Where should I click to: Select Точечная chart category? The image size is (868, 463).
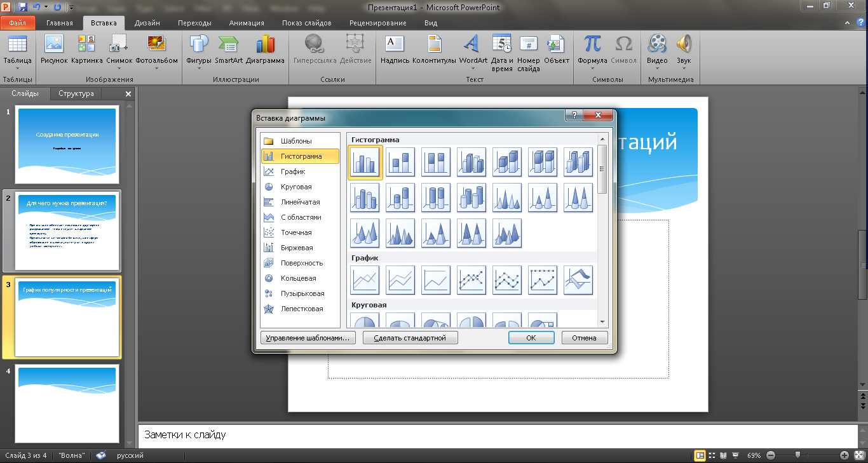pyautogui.click(x=295, y=232)
